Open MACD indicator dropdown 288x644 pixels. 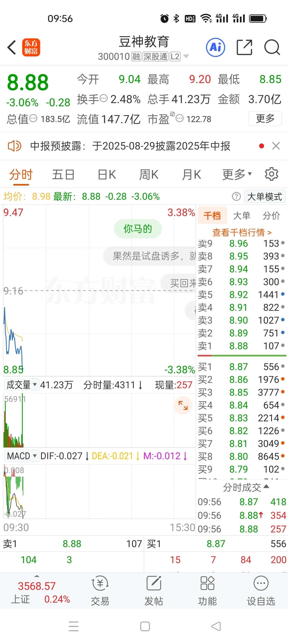point(22,456)
